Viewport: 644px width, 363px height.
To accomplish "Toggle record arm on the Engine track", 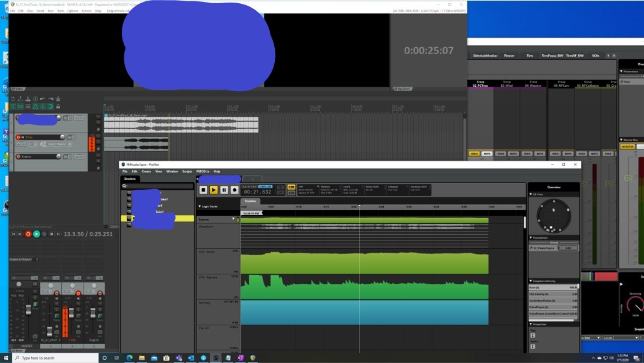I will click(19, 156).
